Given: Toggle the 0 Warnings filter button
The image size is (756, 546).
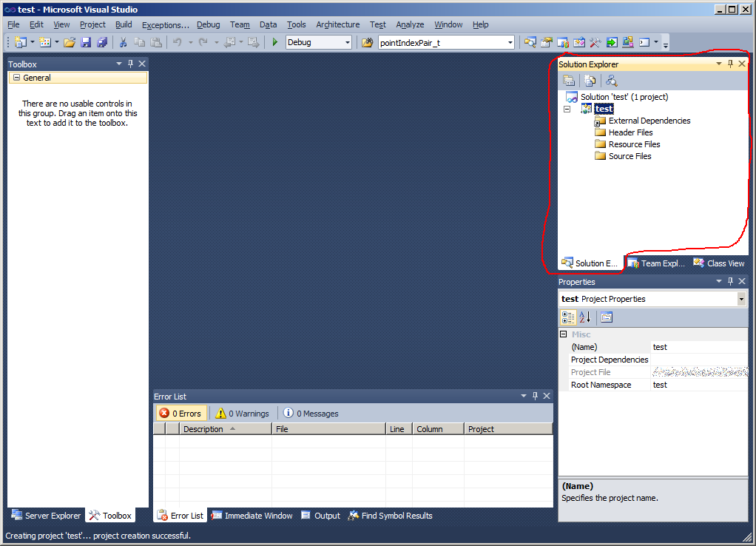Looking at the screenshot, I should coord(243,414).
